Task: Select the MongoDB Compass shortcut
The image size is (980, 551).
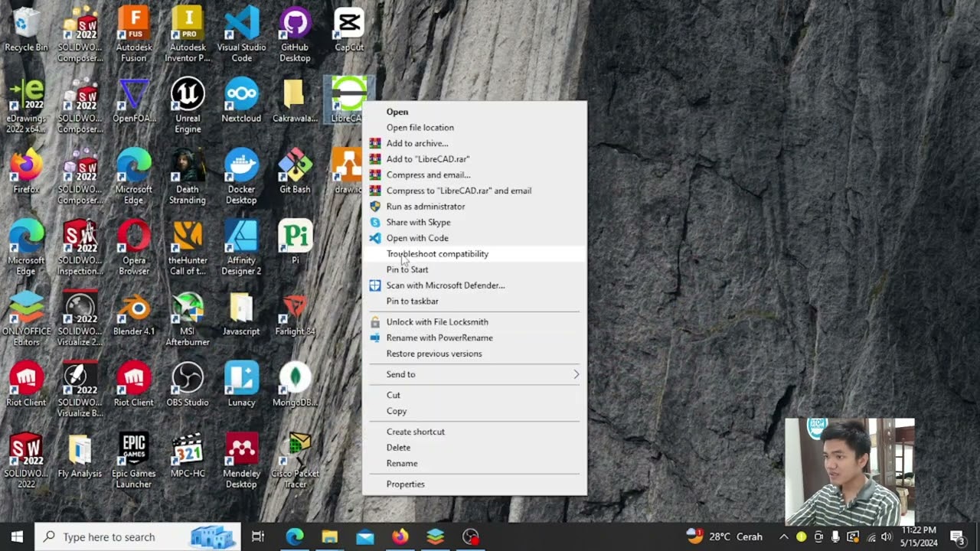Action: click(x=295, y=386)
